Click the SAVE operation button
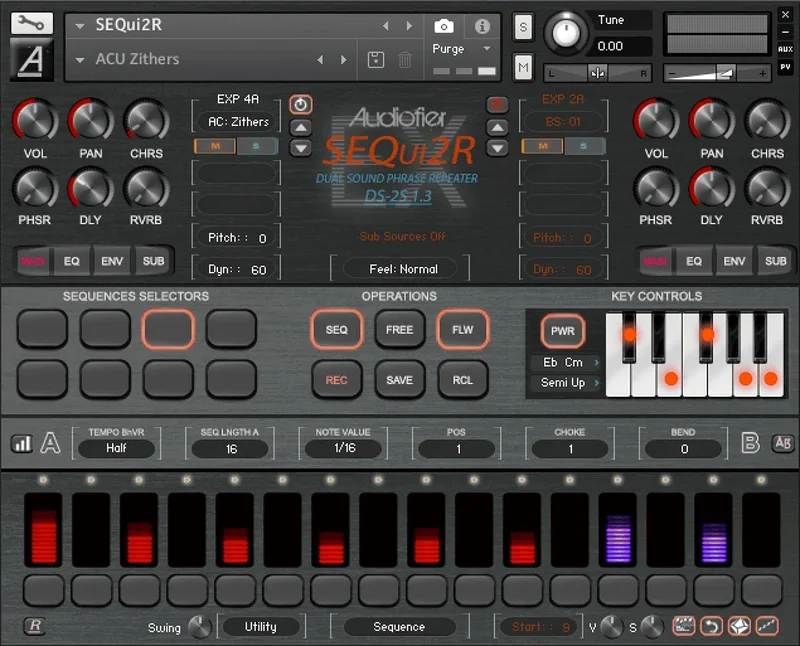This screenshot has height=646, width=800. (399, 380)
